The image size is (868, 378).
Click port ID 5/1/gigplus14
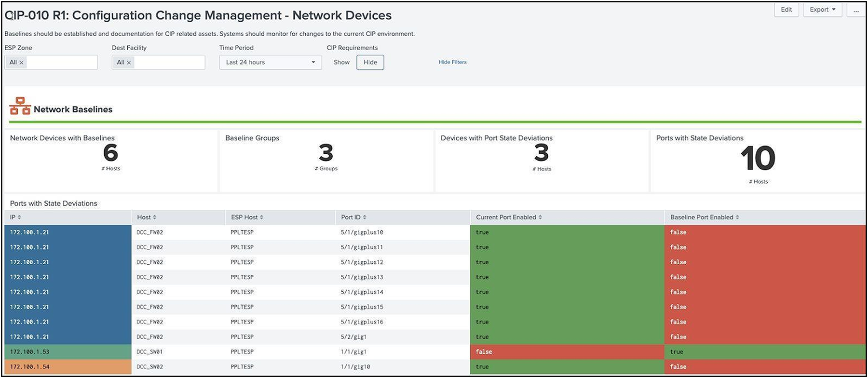click(x=362, y=292)
